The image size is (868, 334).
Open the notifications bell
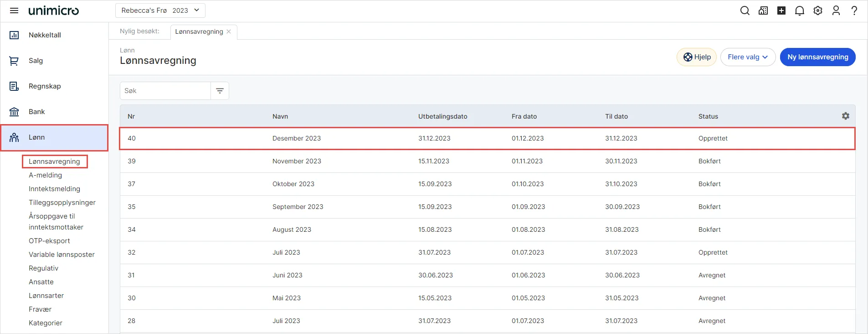point(799,10)
